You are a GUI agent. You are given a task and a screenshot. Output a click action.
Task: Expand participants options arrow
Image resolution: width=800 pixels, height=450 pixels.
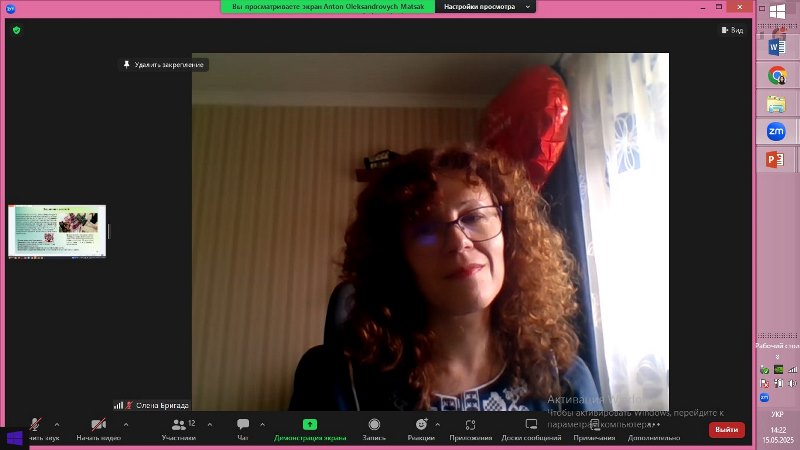coord(210,424)
